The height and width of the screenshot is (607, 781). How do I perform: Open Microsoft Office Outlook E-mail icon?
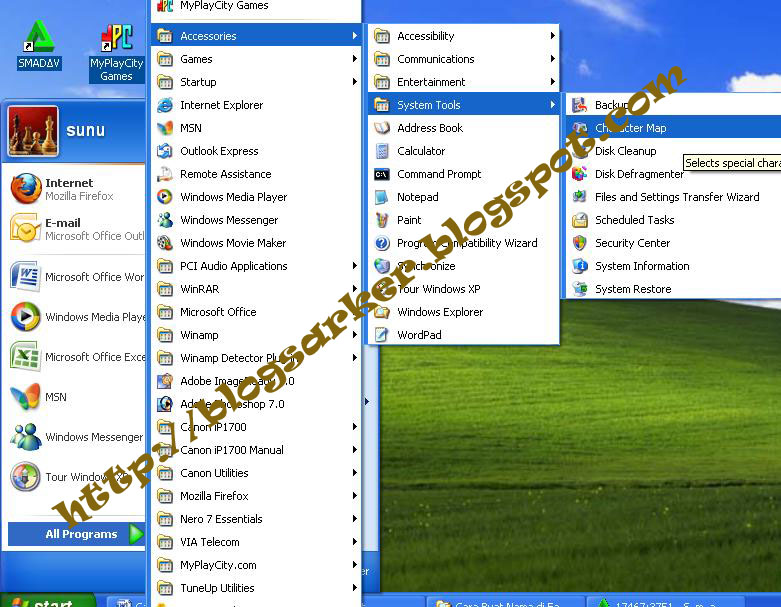tap(25, 229)
